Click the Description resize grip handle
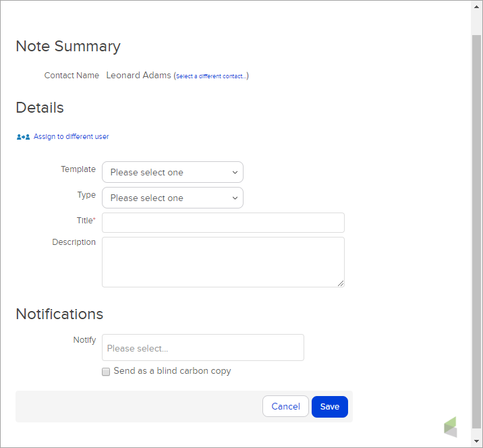483x448 pixels. click(x=341, y=283)
